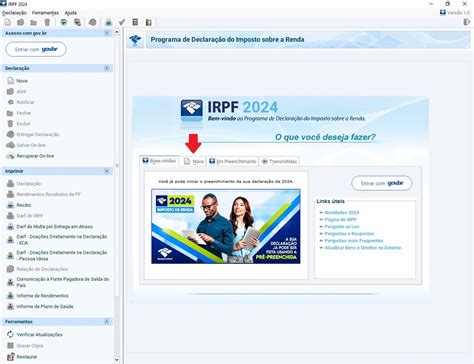Click the Excluir trash icon in sidebar

click(x=11, y=124)
